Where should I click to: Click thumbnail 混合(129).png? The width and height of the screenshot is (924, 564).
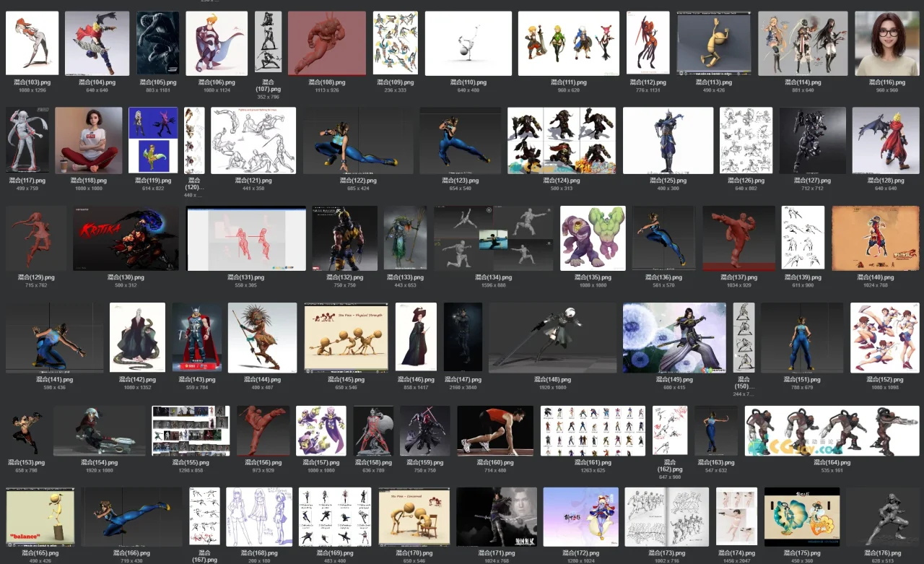coord(36,238)
